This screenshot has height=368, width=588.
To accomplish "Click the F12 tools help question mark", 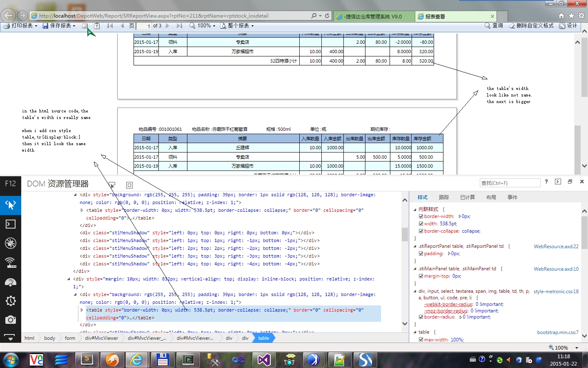I will coord(546,182).
